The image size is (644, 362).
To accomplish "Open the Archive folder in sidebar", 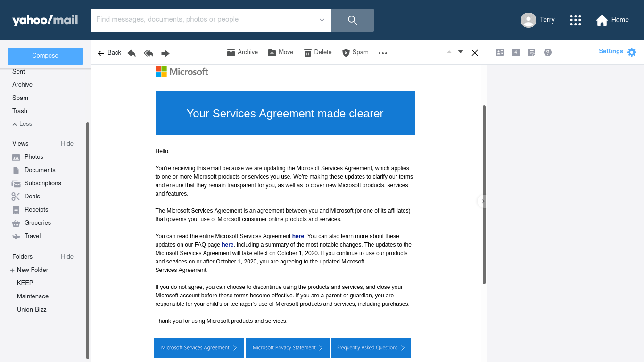I will pyautogui.click(x=22, y=85).
